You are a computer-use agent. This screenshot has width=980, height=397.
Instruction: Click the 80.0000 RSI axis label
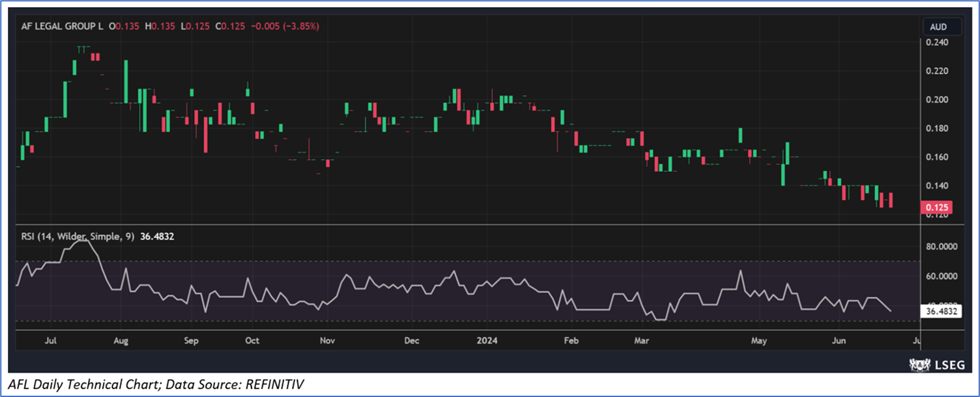click(942, 247)
